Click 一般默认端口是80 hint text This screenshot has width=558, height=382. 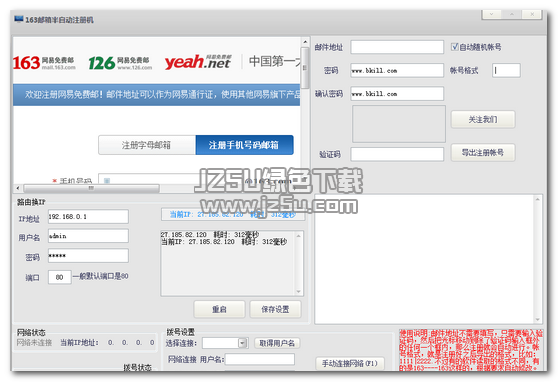point(101,276)
